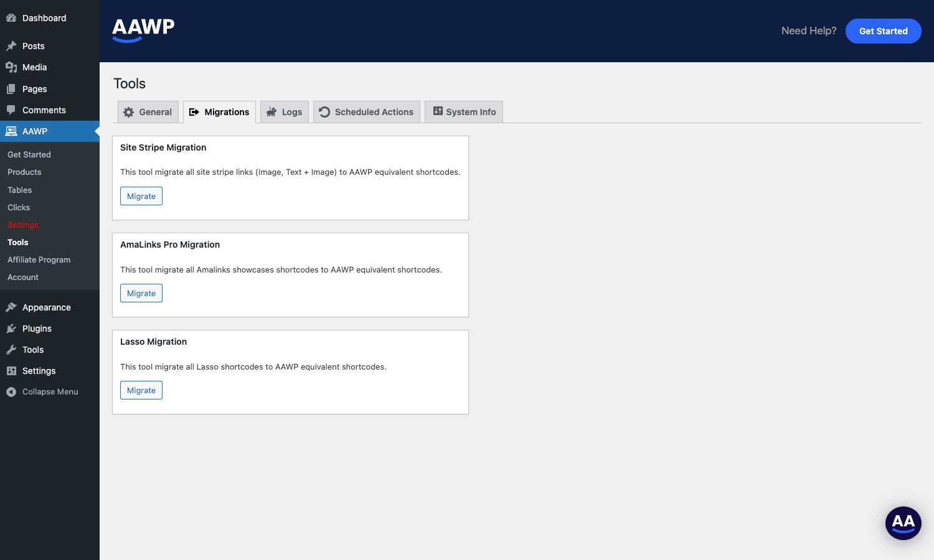Open Plugins in the admin menu
The image size is (934, 560).
50,329
